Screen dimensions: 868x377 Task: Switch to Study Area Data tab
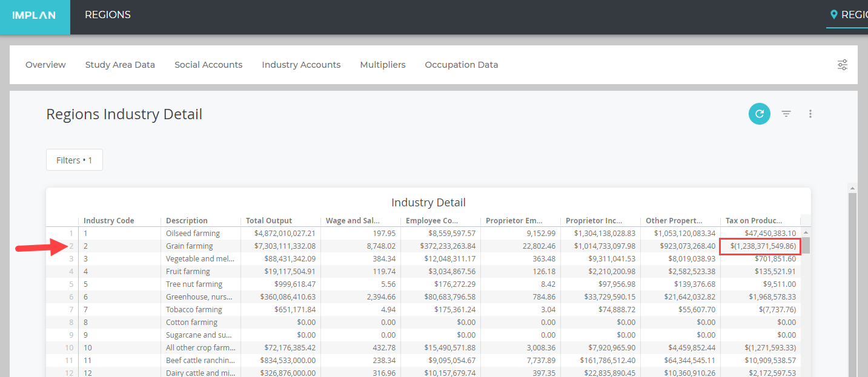[120, 65]
